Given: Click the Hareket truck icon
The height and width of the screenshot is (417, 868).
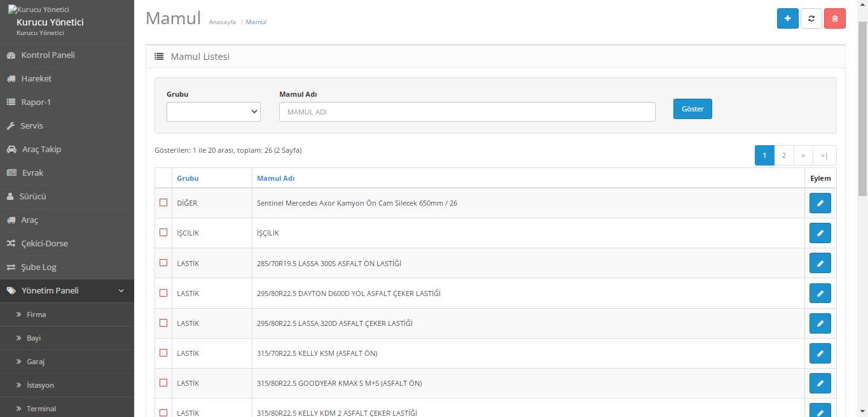Looking at the screenshot, I should pyautogui.click(x=11, y=79).
